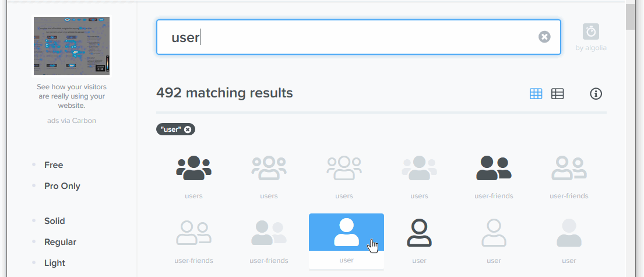Filter by Light style
Screen dimensions: 644x277
pos(55,263)
